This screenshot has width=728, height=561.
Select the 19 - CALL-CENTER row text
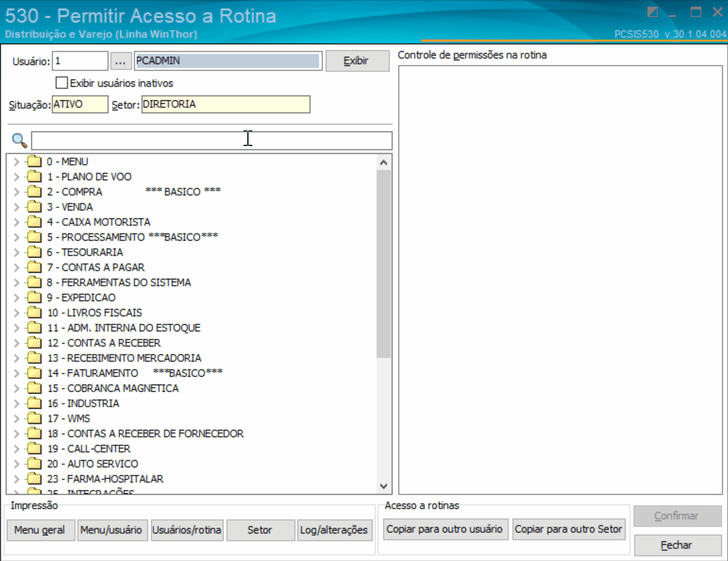point(89,449)
